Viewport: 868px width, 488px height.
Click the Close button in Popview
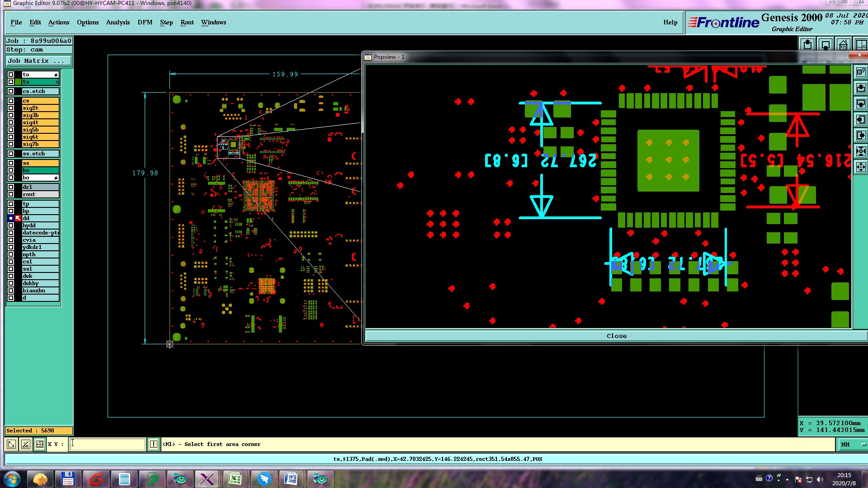pos(616,336)
